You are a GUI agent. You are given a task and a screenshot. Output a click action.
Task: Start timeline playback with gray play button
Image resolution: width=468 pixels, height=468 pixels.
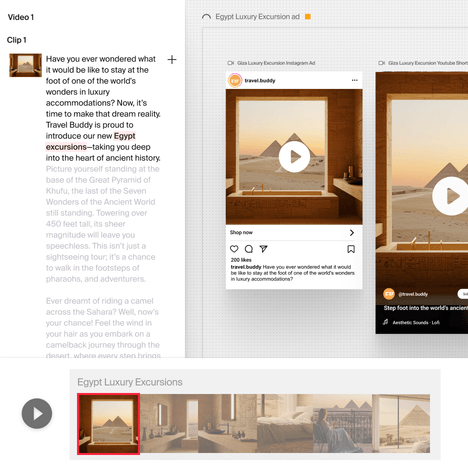pos(37,413)
